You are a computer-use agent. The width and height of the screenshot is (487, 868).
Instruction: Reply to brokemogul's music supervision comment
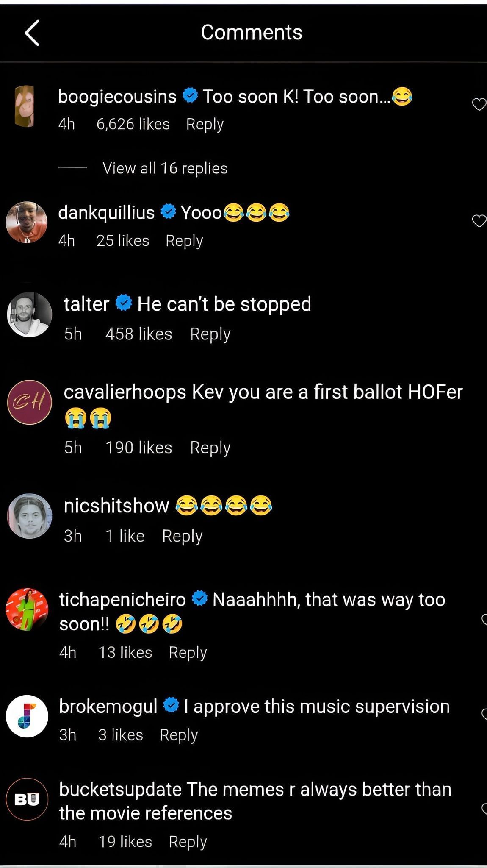click(179, 735)
